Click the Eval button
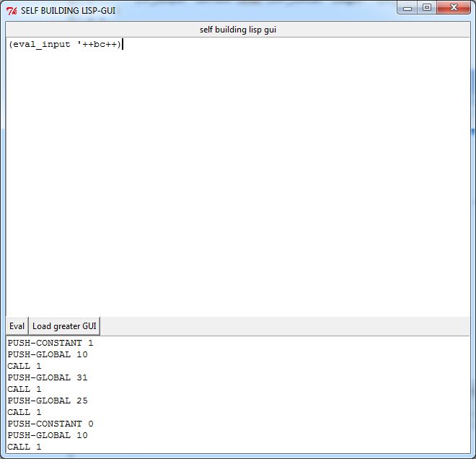The height and width of the screenshot is (459, 476). (x=17, y=326)
